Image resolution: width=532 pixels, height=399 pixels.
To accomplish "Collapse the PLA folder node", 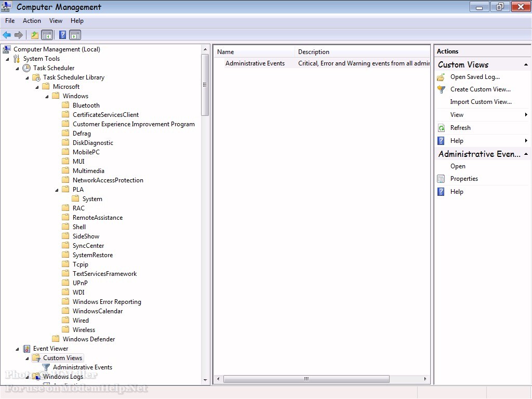I will tap(57, 190).
